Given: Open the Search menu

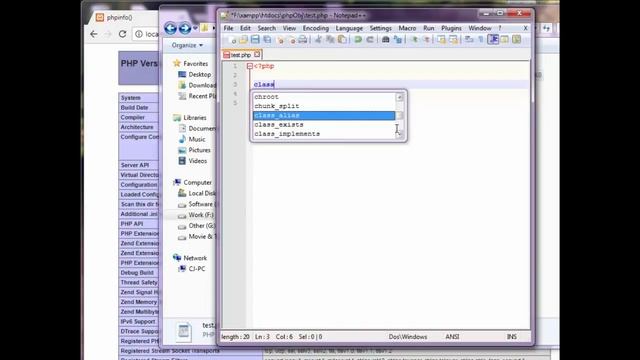Looking at the screenshot, I should (x=267, y=28).
